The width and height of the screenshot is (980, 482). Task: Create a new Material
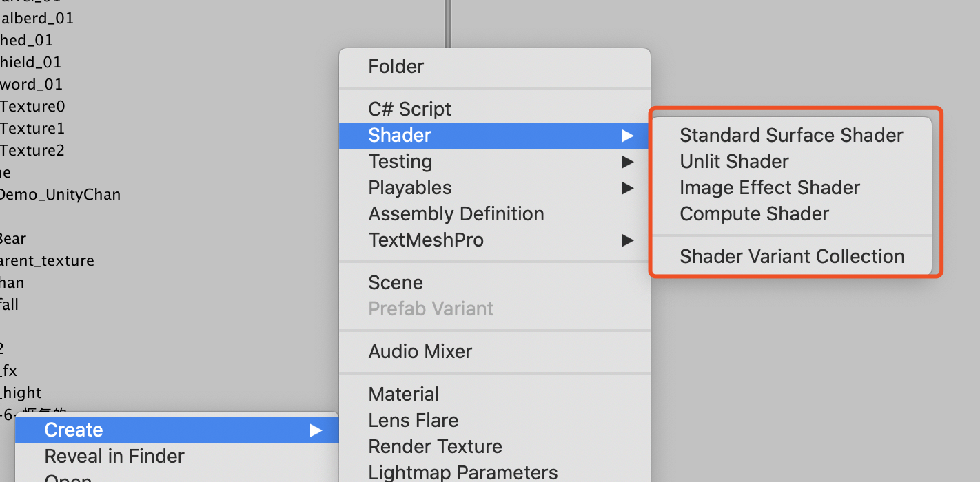tap(403, 394)
